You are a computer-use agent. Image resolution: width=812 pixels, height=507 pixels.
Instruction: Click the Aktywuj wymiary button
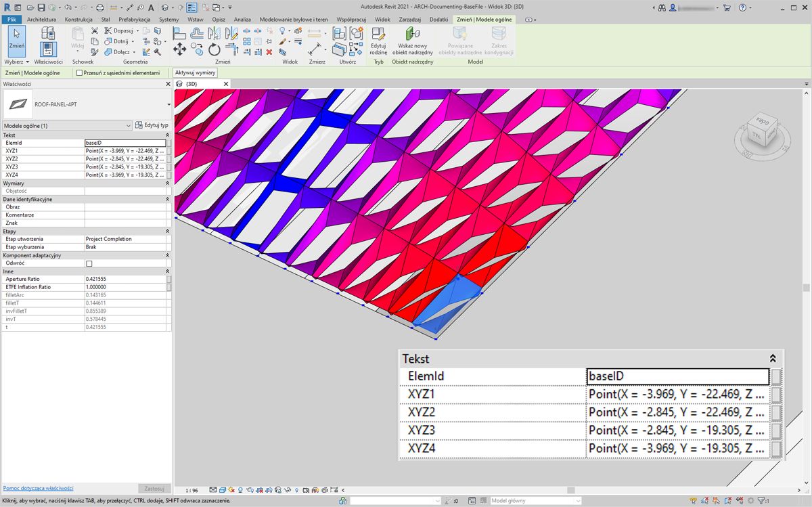click(195, 72)
